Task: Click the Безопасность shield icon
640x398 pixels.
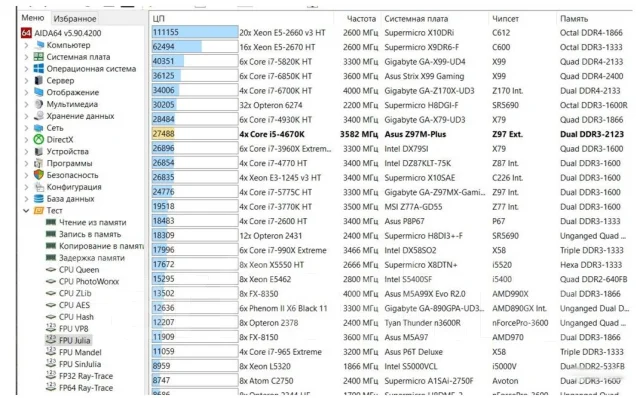Action: [x=39, y=175]
